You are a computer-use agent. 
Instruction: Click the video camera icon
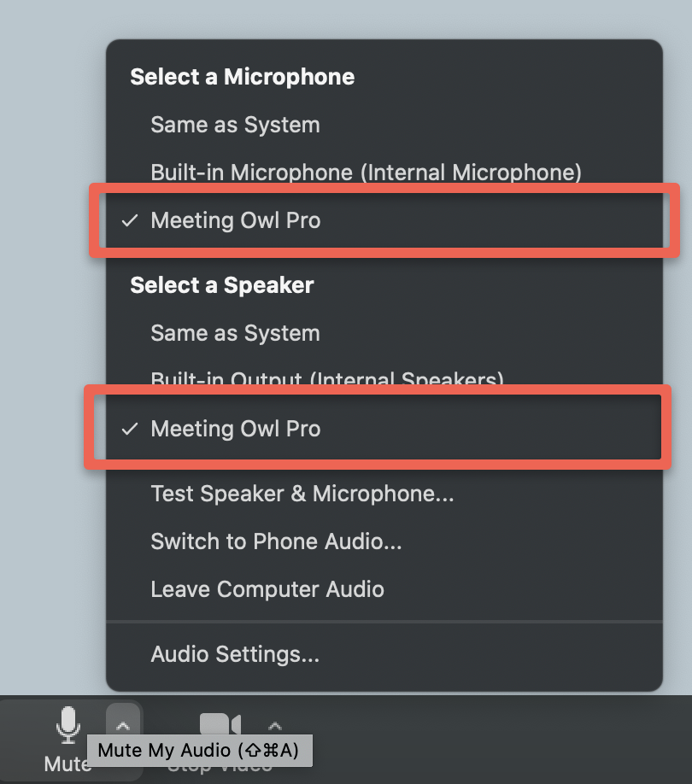pos(220,725)
